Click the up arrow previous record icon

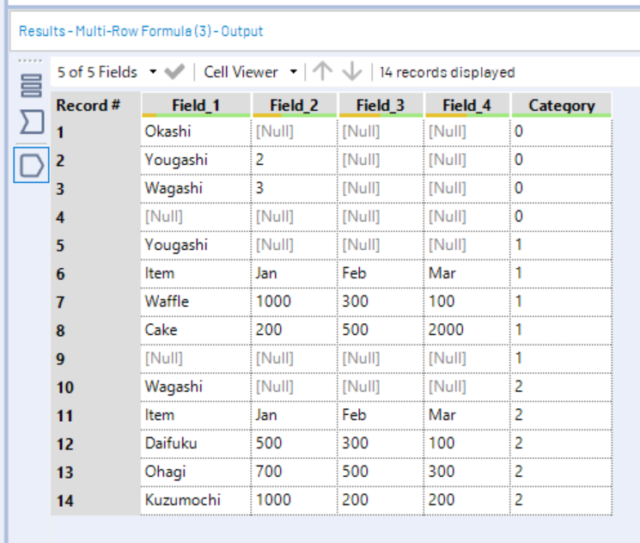[322, 71]
